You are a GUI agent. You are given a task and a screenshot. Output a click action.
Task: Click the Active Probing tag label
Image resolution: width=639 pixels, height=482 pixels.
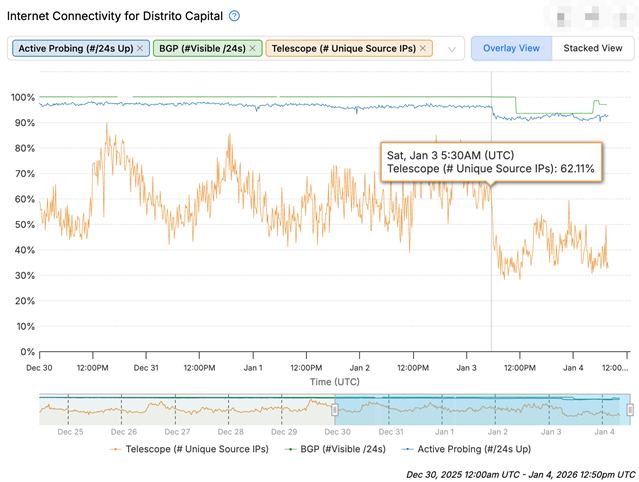pyautogui.click(x=75, y=48)
